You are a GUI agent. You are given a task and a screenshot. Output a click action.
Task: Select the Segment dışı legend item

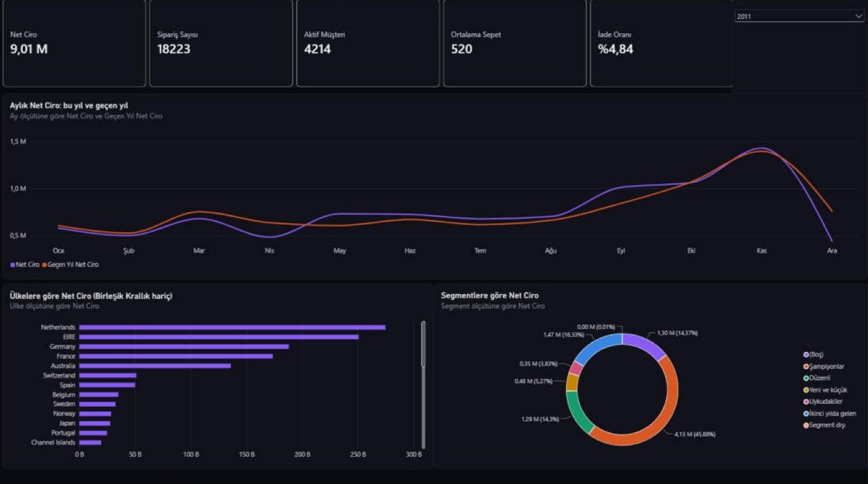825,426
